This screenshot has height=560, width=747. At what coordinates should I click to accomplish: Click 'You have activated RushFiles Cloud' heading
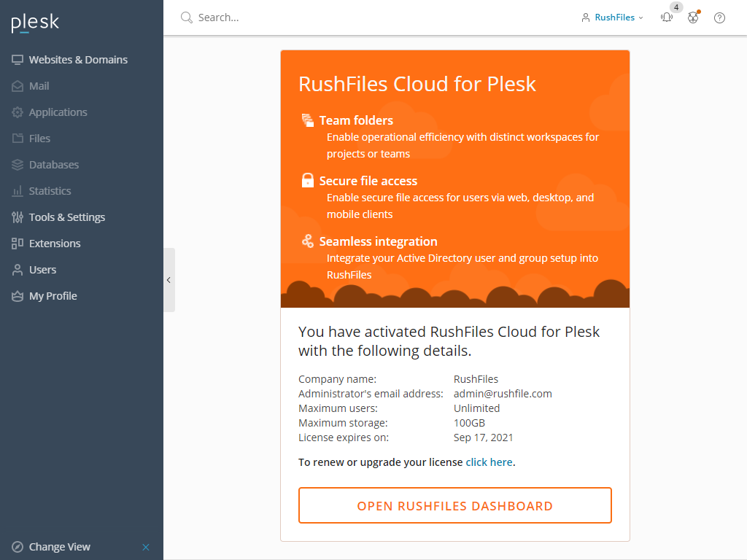[449, 341]
